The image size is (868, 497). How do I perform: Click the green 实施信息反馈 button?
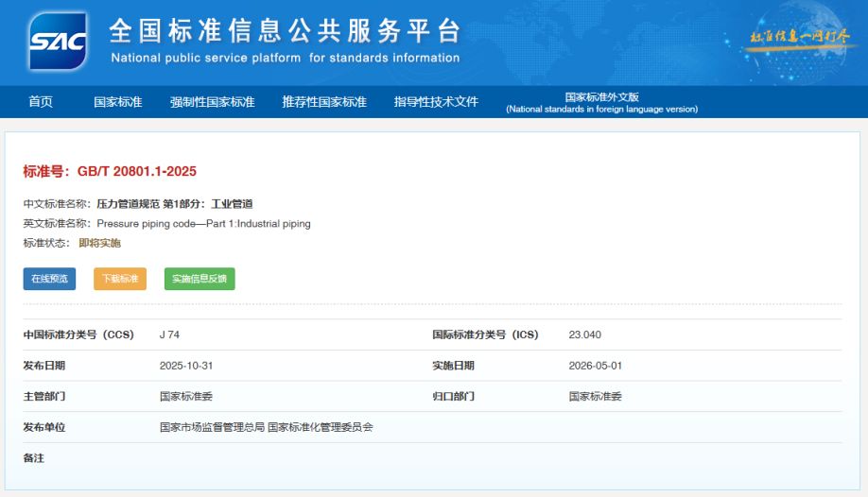point(200,279)
